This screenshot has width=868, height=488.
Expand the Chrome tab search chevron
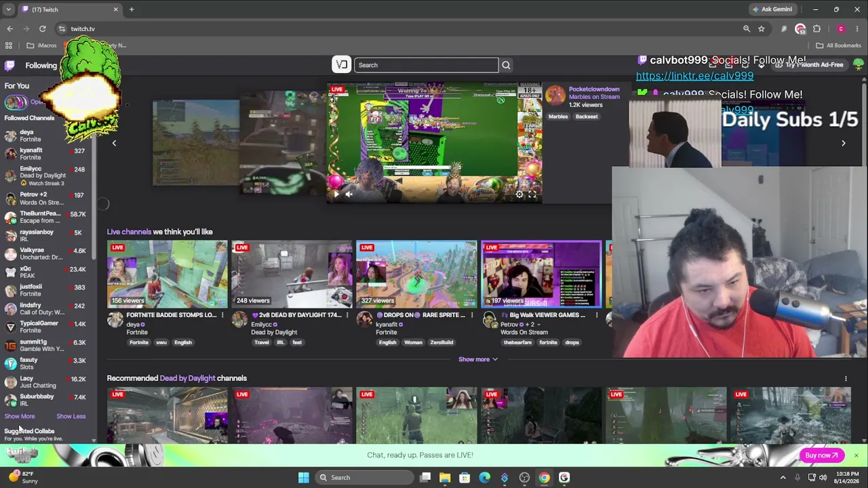point(7,9)
